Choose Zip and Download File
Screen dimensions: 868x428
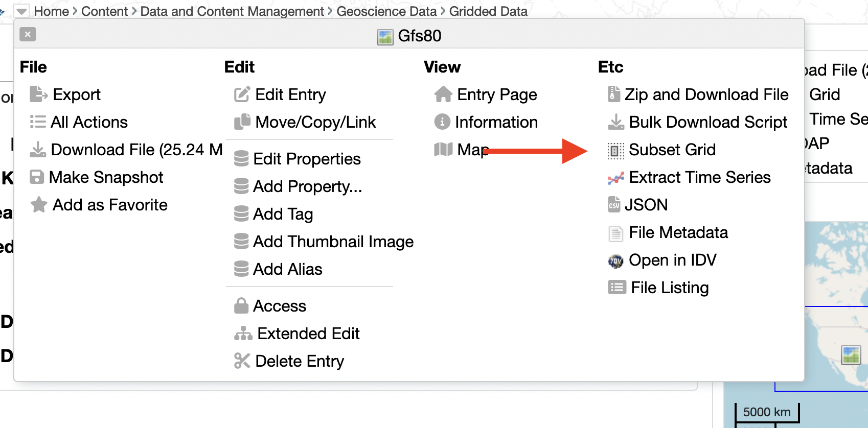coord(706,94)
